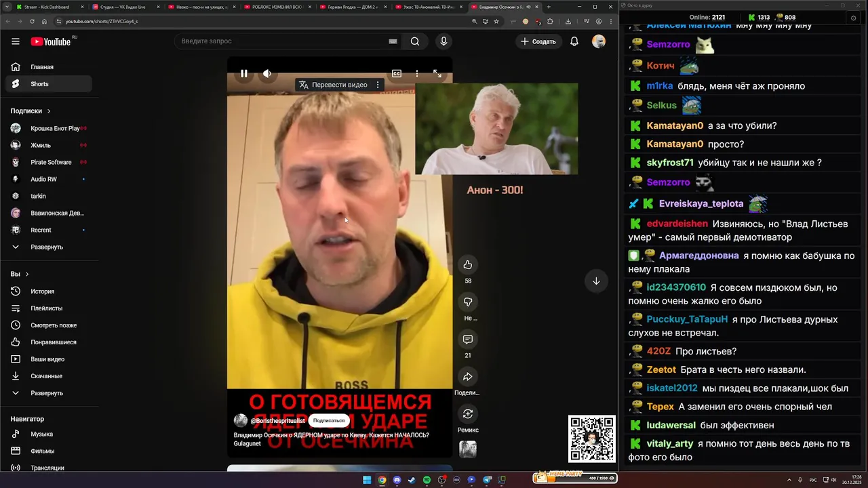Open Chrome extensions puzzle icon
868x488 pixels.
pos(550,21)
